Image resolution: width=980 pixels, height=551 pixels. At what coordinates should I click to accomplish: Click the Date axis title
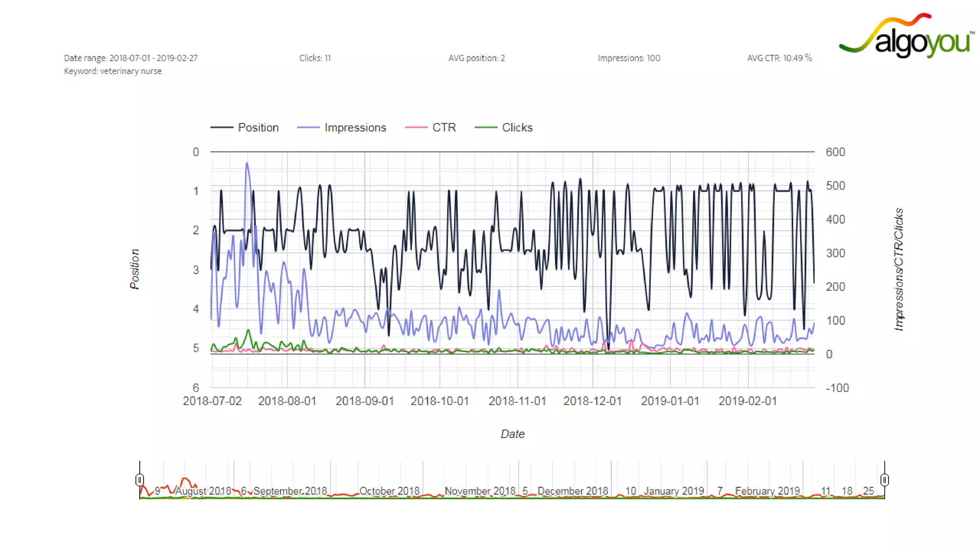point(512,434)
